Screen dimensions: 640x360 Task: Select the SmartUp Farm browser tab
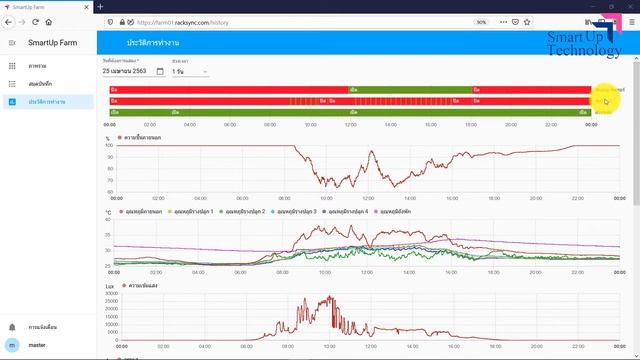pos(47,7)
